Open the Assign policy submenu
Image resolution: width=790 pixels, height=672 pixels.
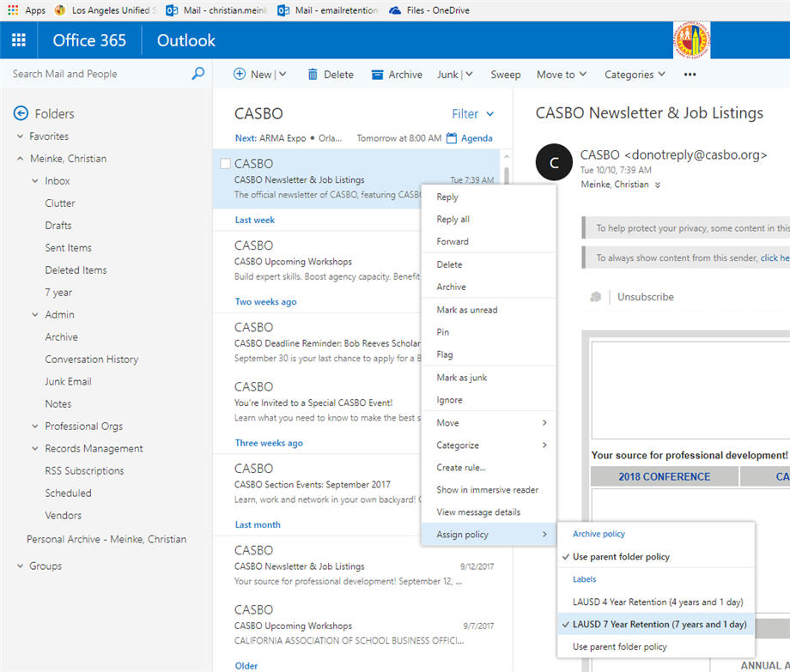pos(489,534)
